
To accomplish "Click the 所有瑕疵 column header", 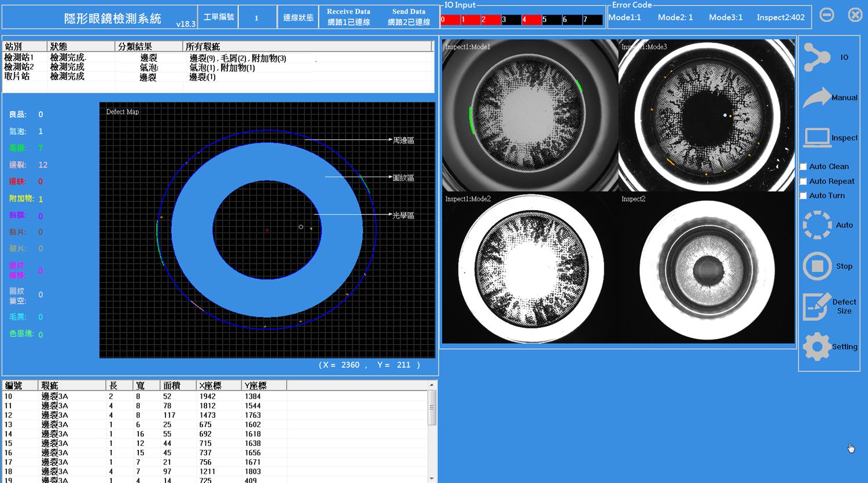I will [308, 46].
